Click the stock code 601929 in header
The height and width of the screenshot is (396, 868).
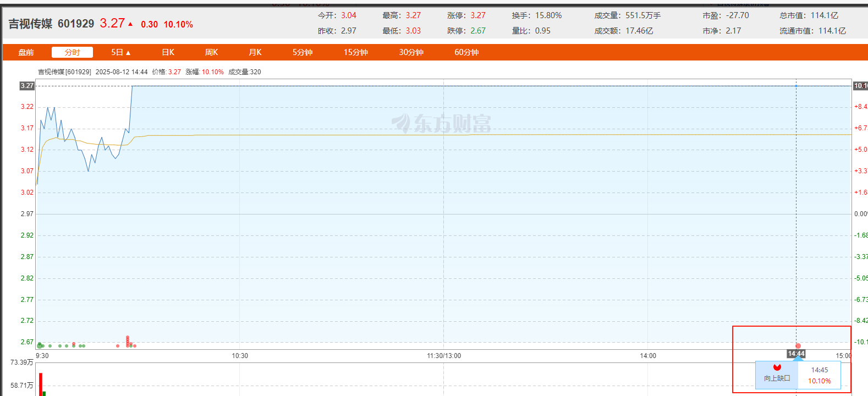76,24
